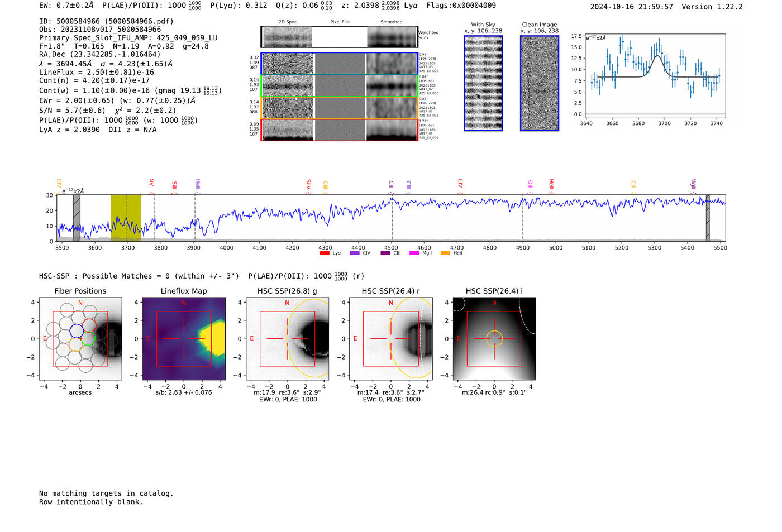This screenshot has width=782, height=532.
Task: Click the dark purple CIII legend swatch
Action: (385, 253)
